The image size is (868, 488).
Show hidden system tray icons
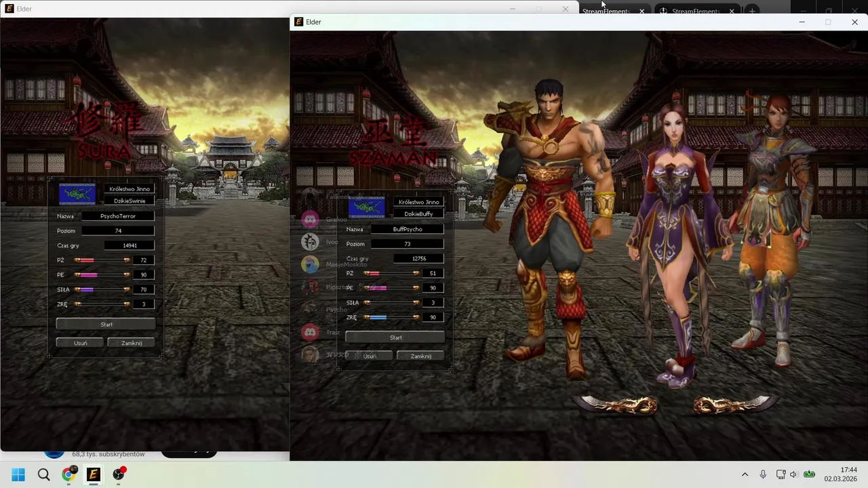point(745,474)
